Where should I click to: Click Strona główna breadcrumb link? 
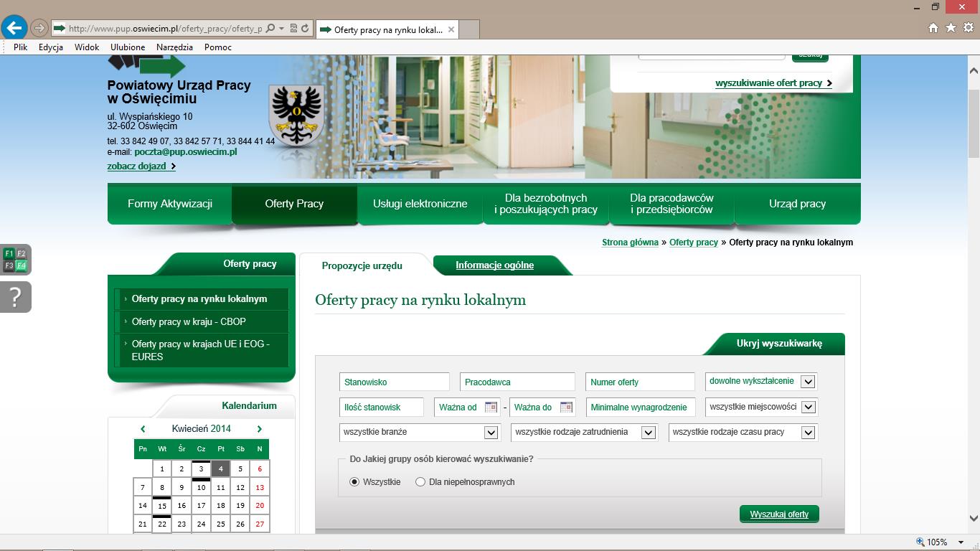[x=630, y=242]
